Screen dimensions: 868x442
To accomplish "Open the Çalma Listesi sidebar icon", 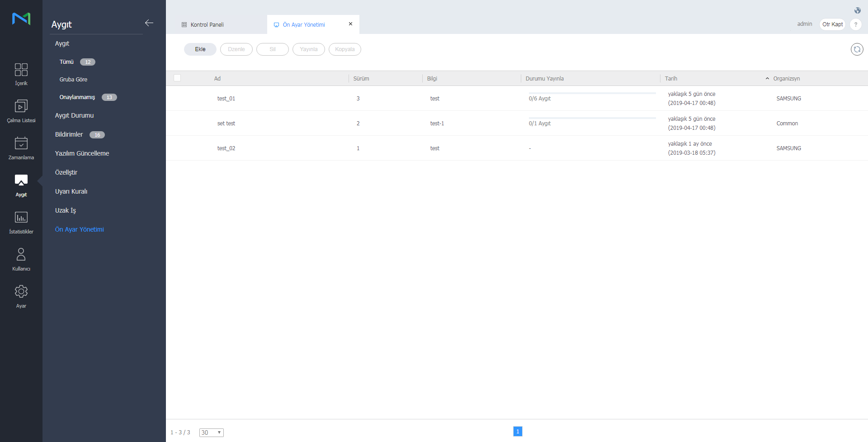I will click(21, 107).
